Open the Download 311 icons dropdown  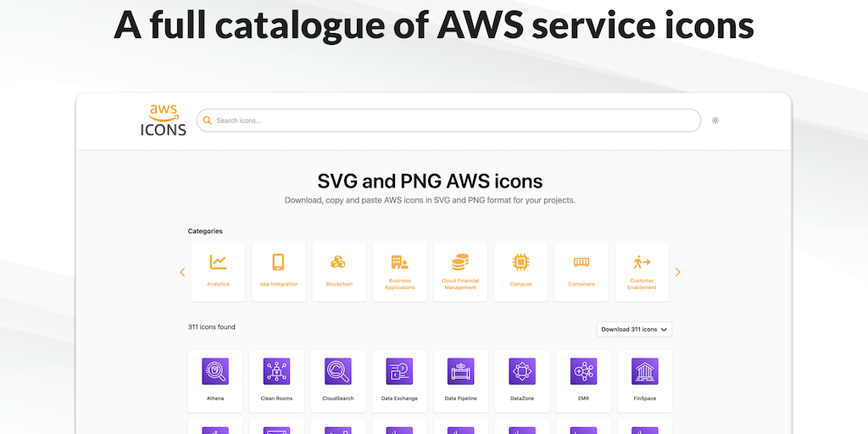634,330
